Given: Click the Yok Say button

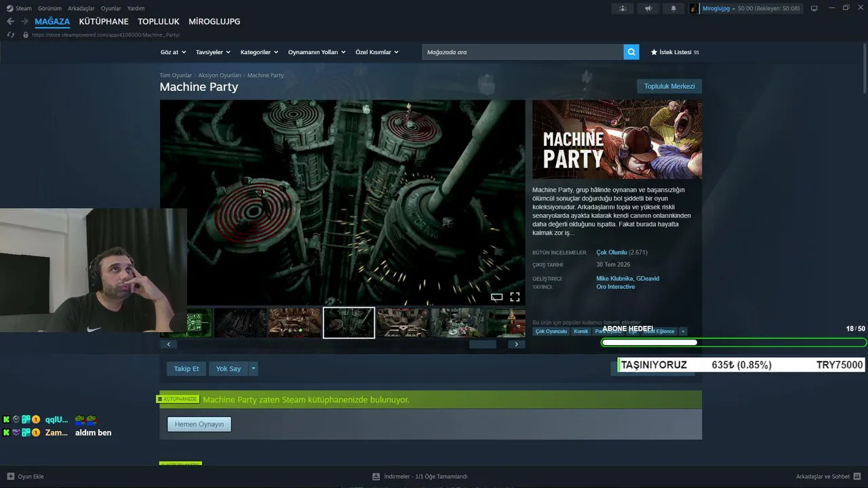Looking at the screenshot, I should [229, 369].
